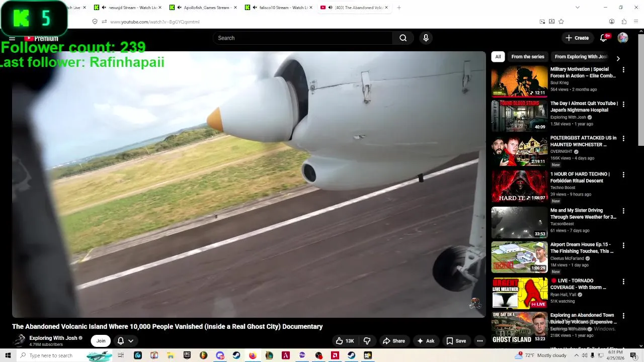This screenshot has height=362, width=644.
Task: List all tabs dropdown arrow
Action: click(578, 8)
